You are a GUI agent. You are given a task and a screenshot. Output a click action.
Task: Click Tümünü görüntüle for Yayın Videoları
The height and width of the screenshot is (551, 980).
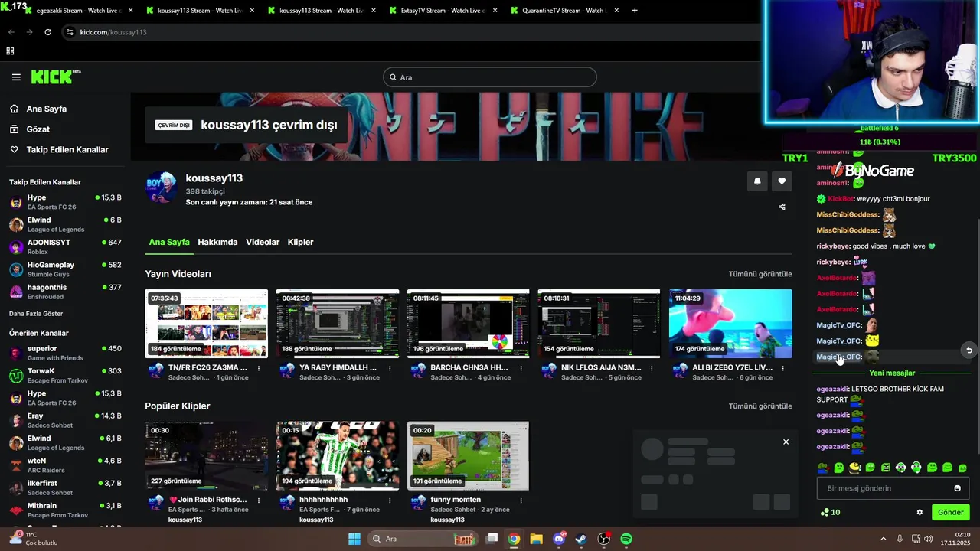tap(760, 274)
